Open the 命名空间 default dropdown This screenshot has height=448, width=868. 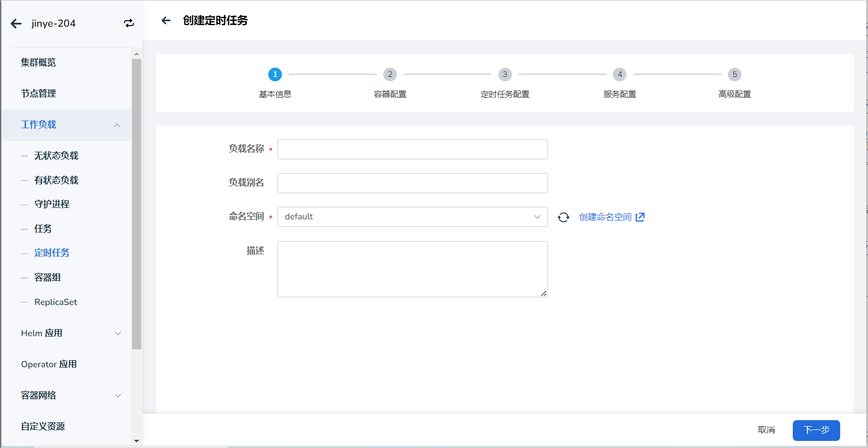point(413,217)
